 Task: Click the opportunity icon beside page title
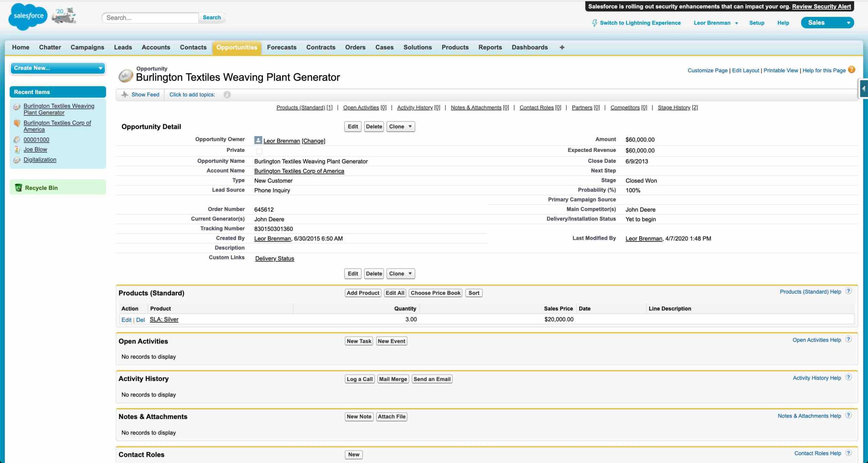click(125, 76)
